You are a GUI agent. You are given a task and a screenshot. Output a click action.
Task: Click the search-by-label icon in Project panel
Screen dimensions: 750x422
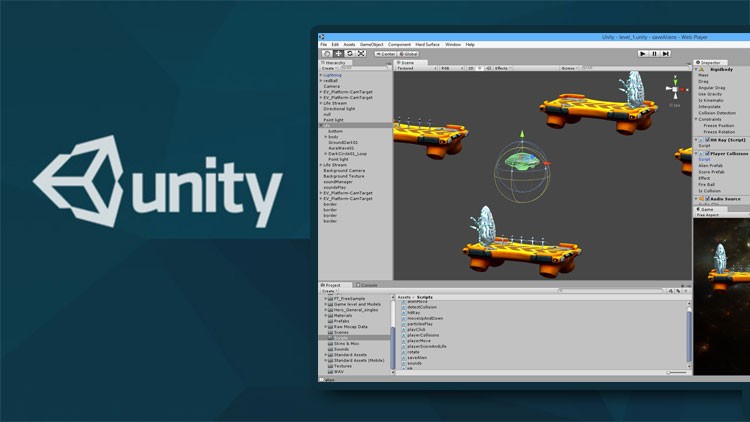(x=678, y=291)
